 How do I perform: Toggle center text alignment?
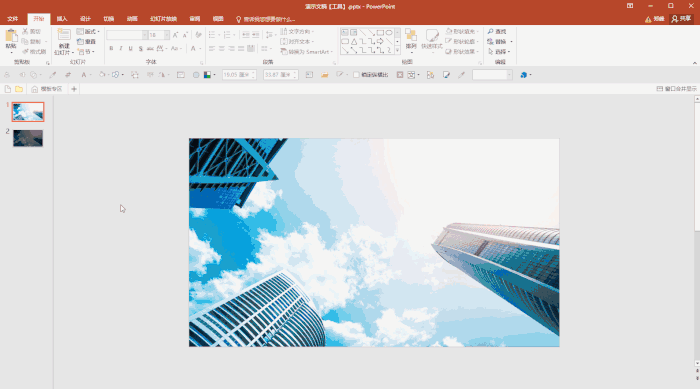[222, 48]
